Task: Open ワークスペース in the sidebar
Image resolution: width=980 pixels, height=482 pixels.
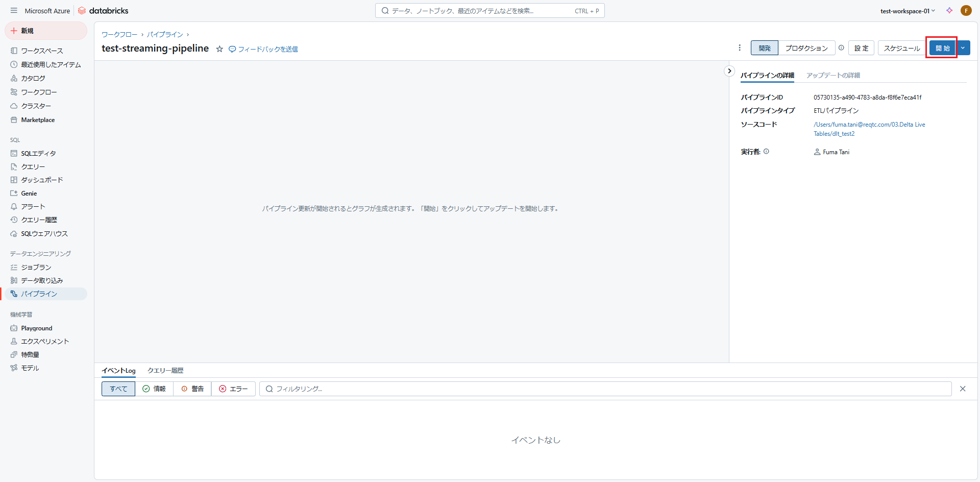Action: [46, 51]
